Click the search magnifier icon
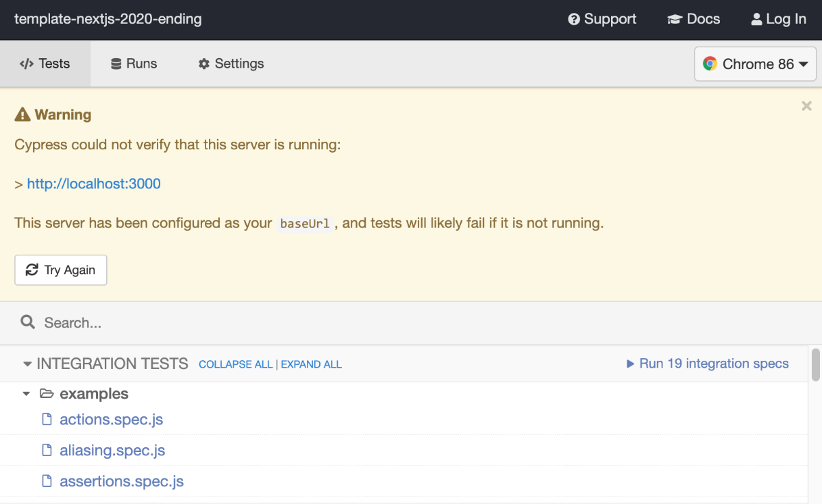822x504 pixels. point(27,322)
